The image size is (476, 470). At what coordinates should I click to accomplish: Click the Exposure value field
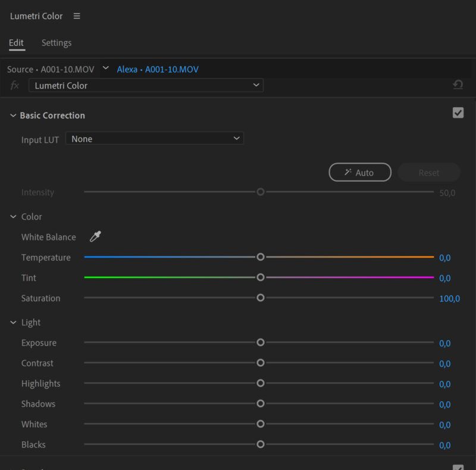(444, 343)
